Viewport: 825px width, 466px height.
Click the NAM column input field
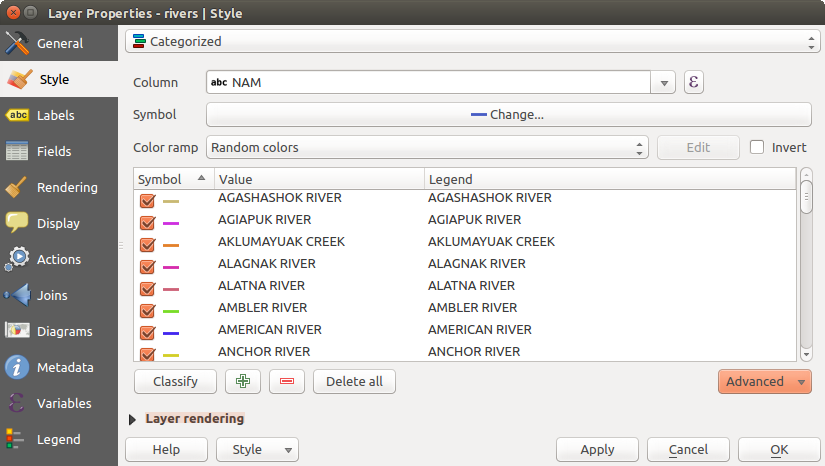pos(430,83)
